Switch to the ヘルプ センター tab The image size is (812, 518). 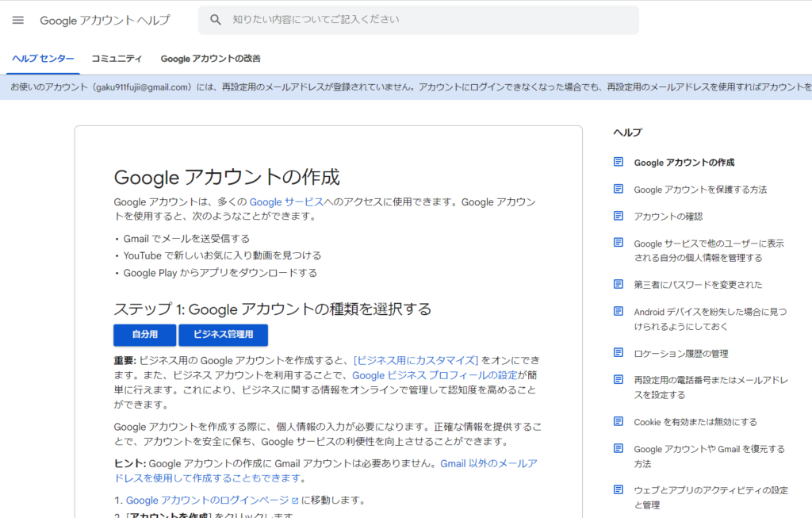point(43,59)
